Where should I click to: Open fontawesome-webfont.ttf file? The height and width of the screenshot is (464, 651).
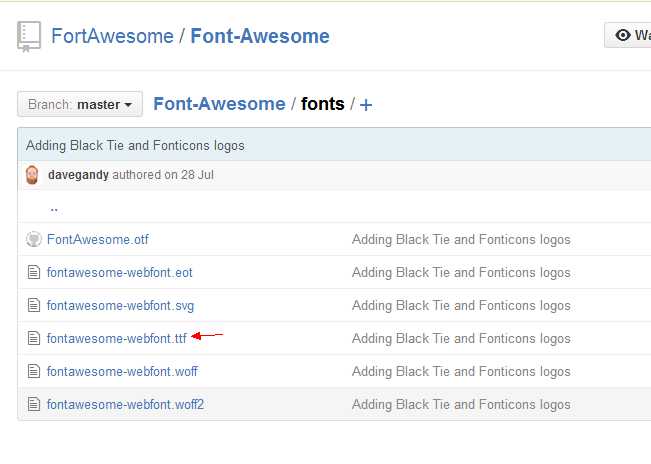tap(117, 338)
